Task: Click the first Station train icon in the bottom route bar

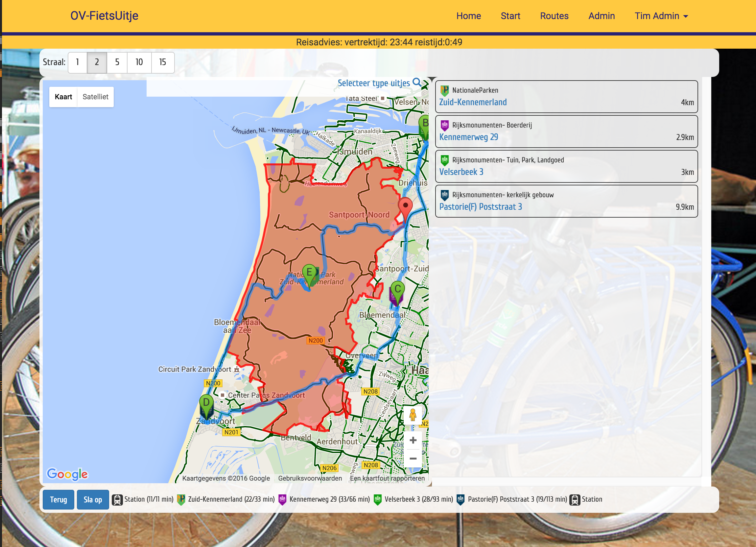Action: (117, 500)
